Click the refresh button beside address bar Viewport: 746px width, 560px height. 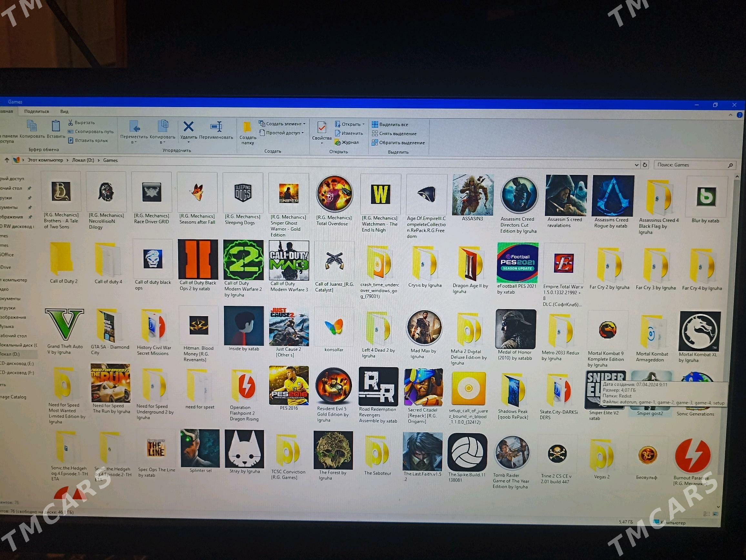click(644, 165)
